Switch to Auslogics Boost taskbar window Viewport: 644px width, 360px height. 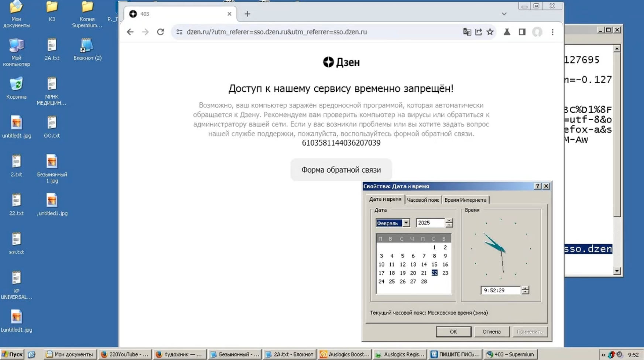pos(345,354)
